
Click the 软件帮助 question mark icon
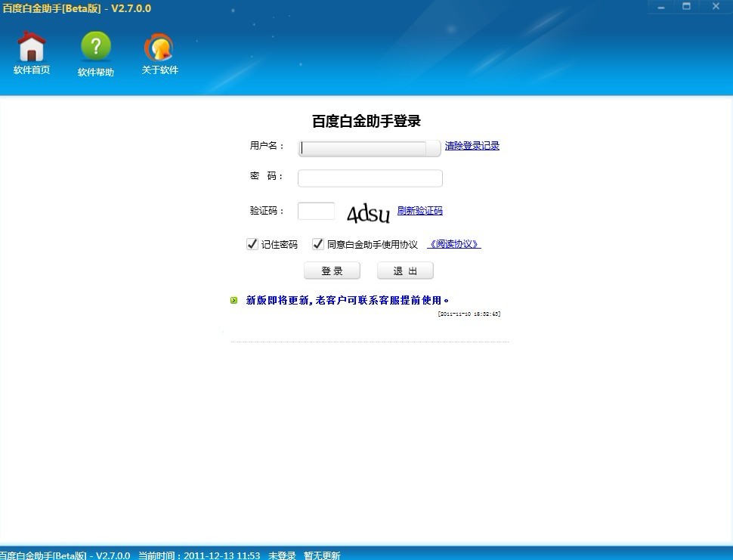96,48
